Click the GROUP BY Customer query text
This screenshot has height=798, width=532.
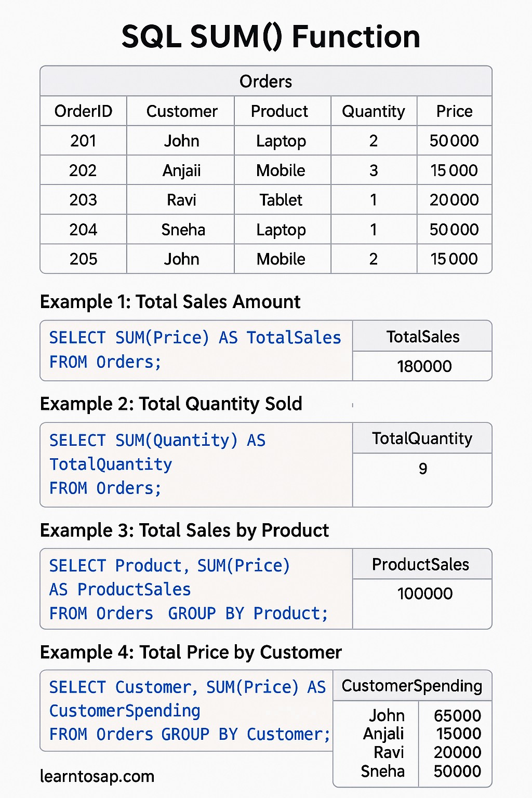pyautogui.click(x=246, y=734)
